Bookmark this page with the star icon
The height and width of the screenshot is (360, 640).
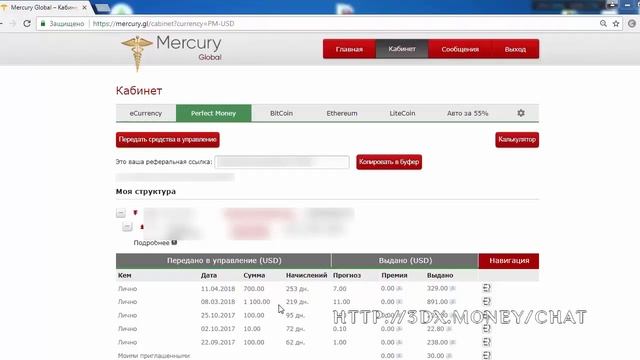click(x=616, y=24)
